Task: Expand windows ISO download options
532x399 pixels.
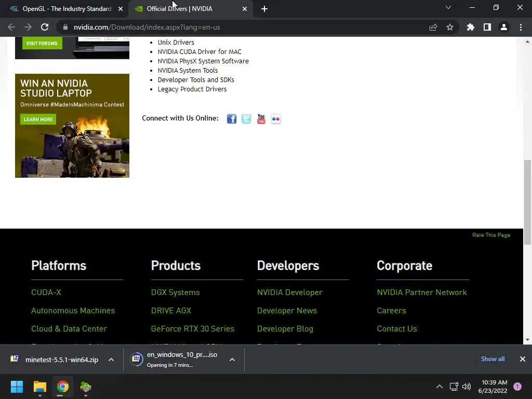Action: click(x=232, y=360)
